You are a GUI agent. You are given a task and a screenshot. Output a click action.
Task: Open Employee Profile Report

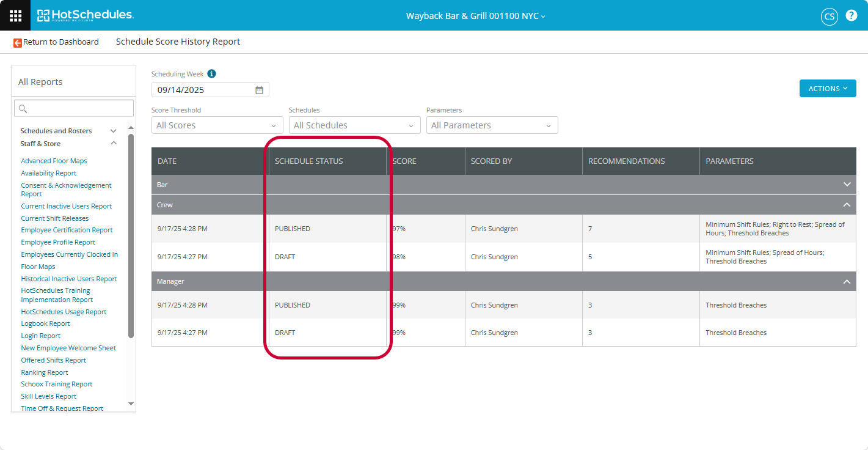coord(58,242)
